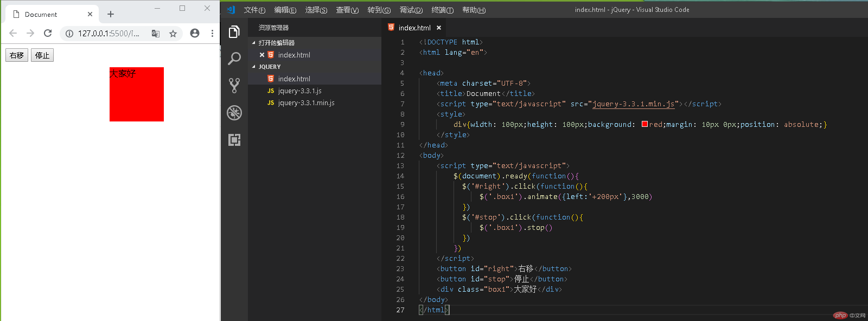Open the 文件(F) menu

(x=254, y=10)
